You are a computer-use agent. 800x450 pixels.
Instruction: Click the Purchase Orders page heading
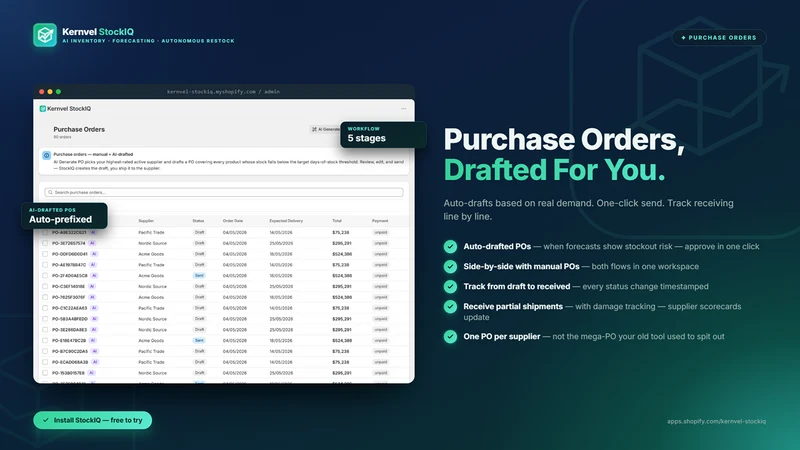tap(79, 130)
